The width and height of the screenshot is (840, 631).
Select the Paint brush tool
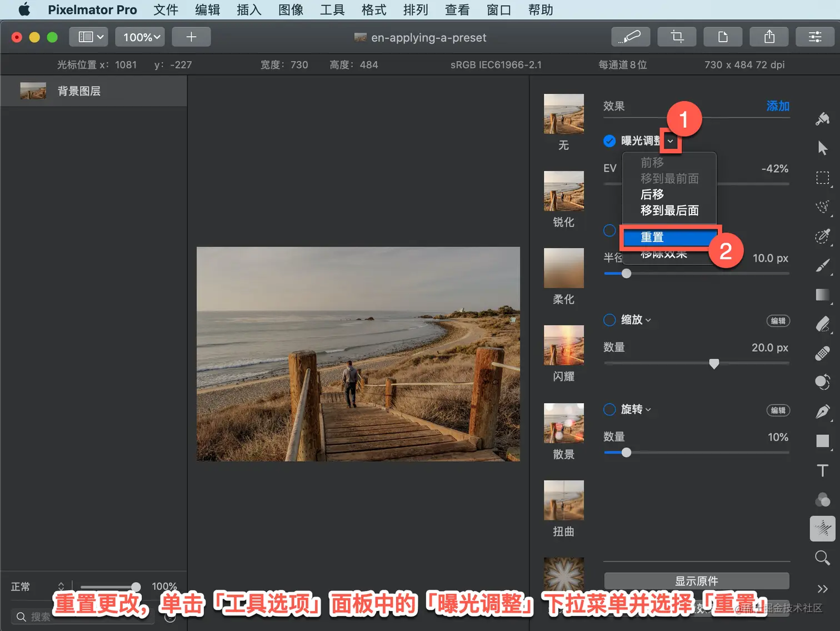823,266
